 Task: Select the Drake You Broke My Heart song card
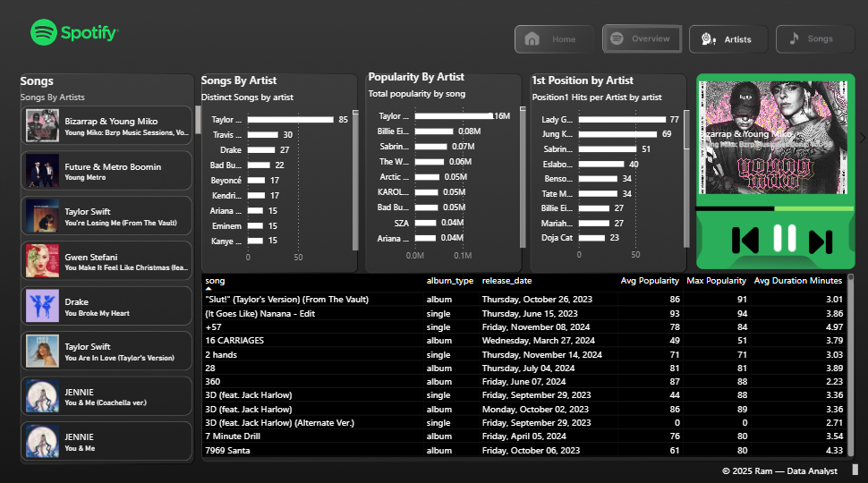pyautogui.click(x=106, y=307)
